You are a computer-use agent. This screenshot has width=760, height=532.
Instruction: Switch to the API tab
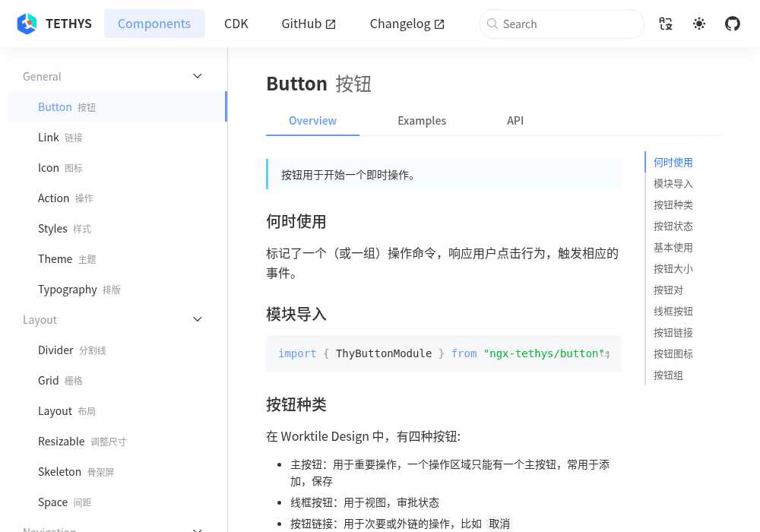(x=515, y=121)
